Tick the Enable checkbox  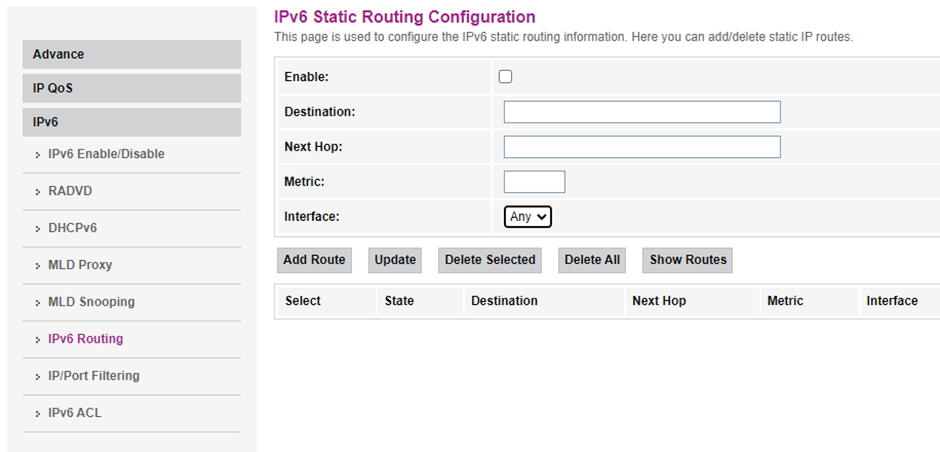coord(505,77)
